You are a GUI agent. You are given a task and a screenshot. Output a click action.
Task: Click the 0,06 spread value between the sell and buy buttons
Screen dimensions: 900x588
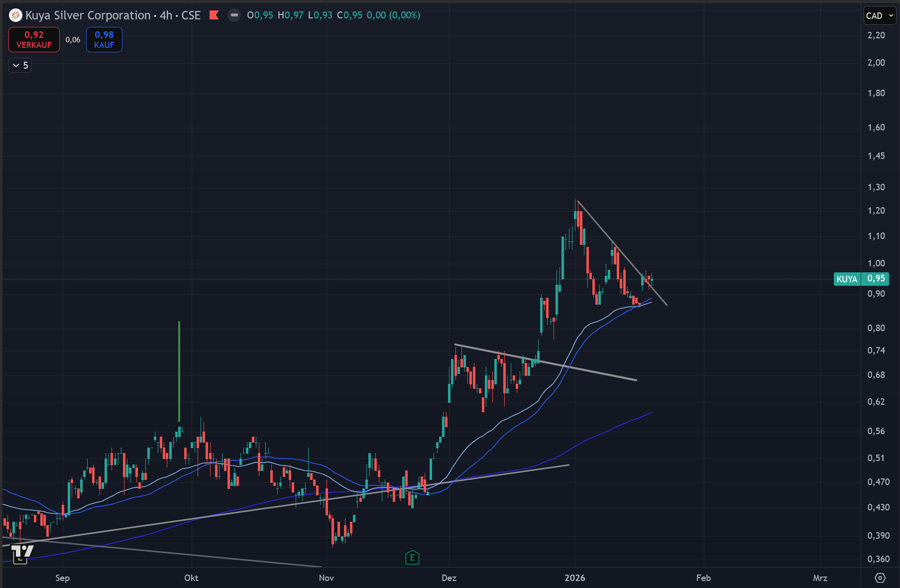[73, 40]
